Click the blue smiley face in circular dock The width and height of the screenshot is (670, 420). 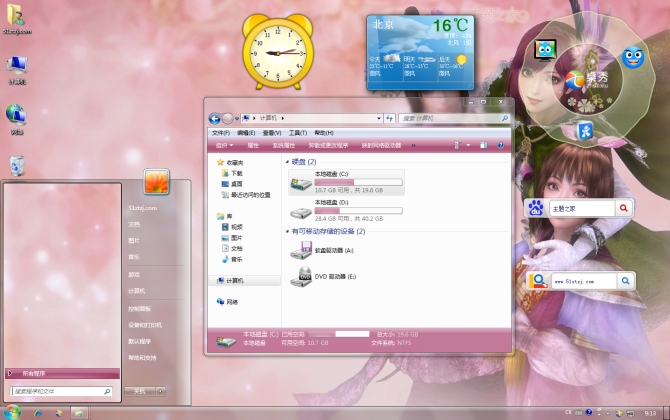click(633, 57)
